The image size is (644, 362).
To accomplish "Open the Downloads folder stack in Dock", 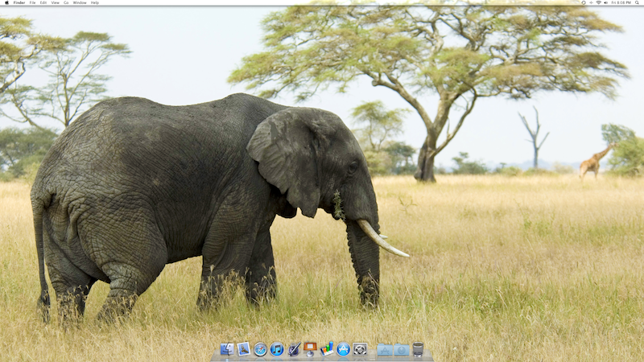I will point(402,350).
